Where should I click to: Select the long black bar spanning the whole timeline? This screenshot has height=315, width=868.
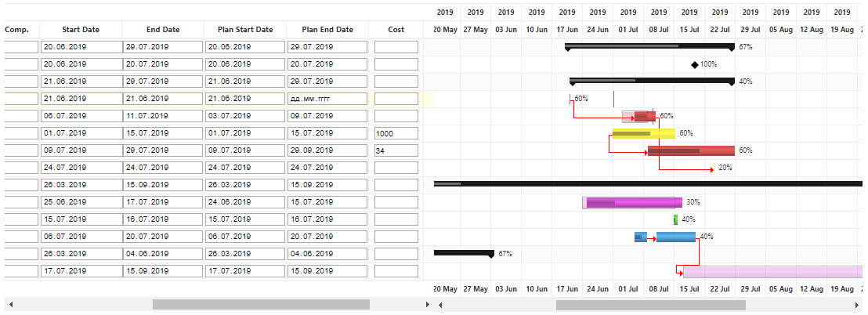(x=648, y=184)
